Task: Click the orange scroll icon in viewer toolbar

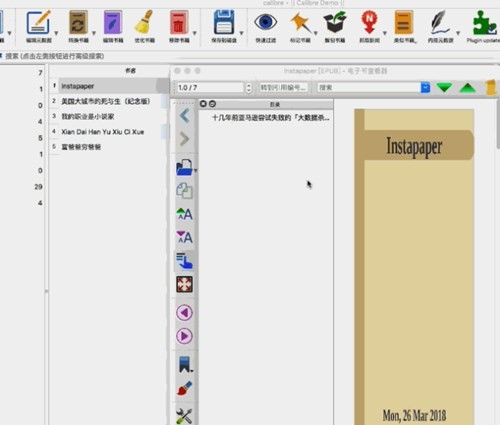Action: (491, 87)
